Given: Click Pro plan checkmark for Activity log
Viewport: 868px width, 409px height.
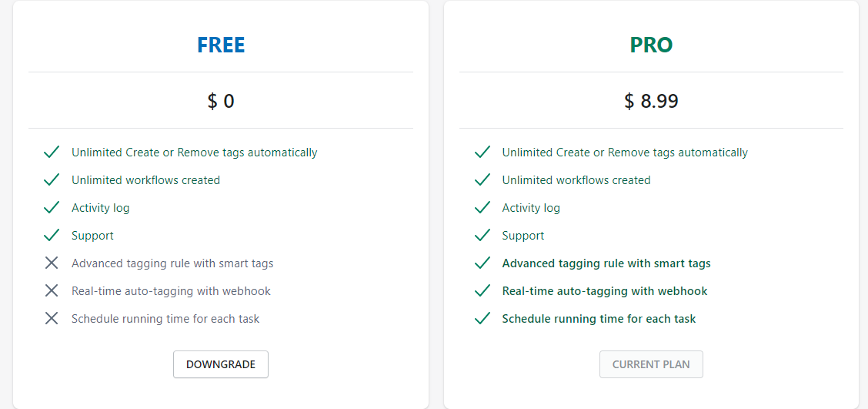Looking at the screenshot, I should (482, 208).
